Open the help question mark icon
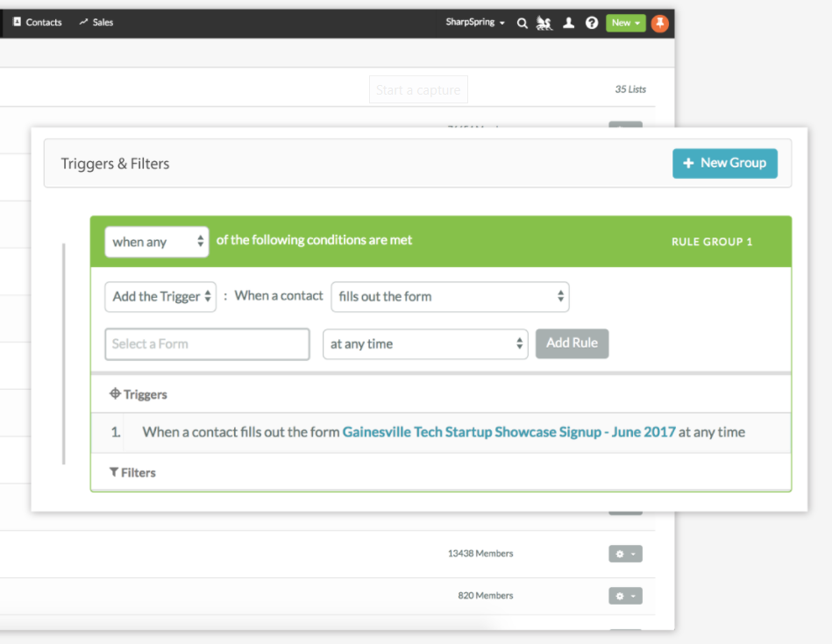The image size is (832, 644). click(x=592, y=23)
